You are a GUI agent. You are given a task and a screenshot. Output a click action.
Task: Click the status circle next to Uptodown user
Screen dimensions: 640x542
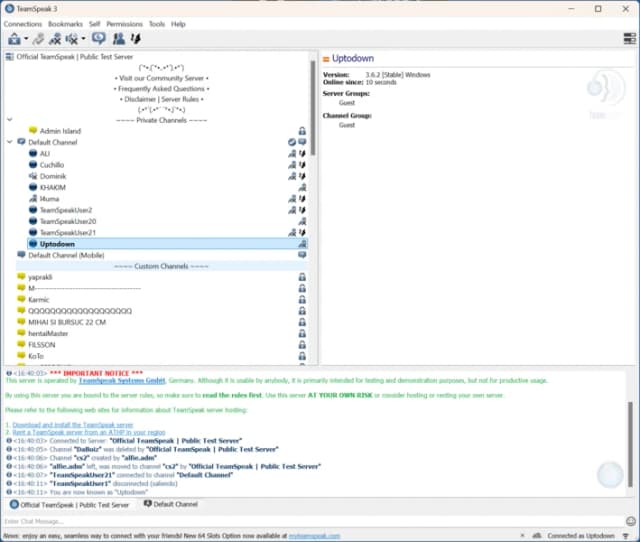click(x=33, y=244)
